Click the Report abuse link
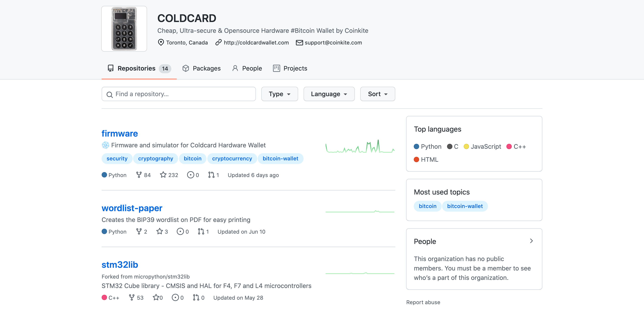The height and width of the screenshot is (310, 644). (x=423, y=302)
